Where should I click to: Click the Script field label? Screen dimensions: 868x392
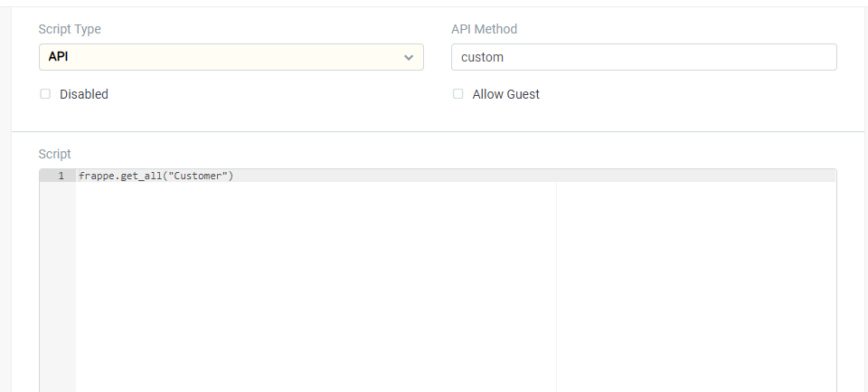click(x=55, y=154)
